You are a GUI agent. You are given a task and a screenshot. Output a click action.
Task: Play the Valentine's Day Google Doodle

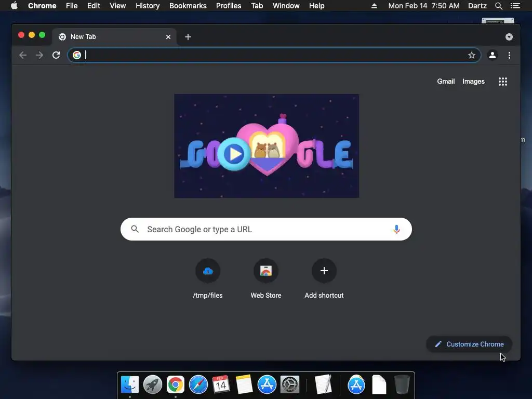click(234, 154)
